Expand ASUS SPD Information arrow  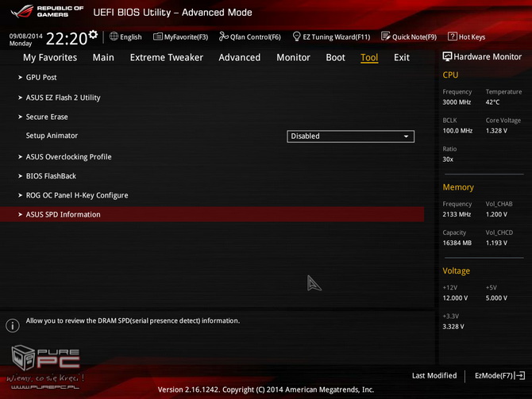tap(20, 215)
